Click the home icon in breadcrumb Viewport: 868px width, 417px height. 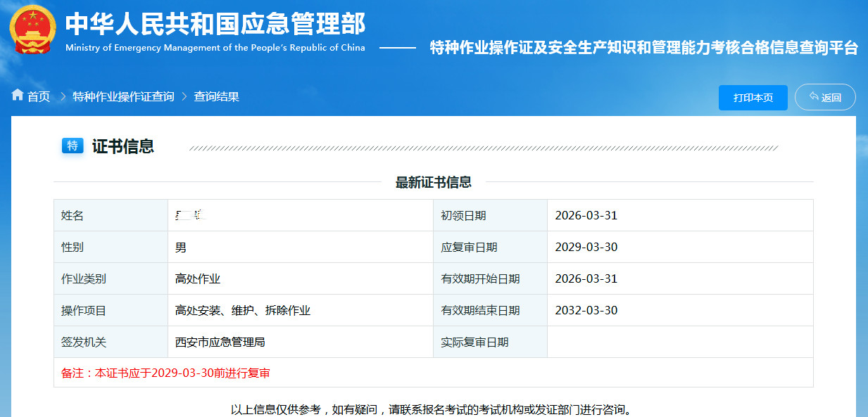pos(18,96)
